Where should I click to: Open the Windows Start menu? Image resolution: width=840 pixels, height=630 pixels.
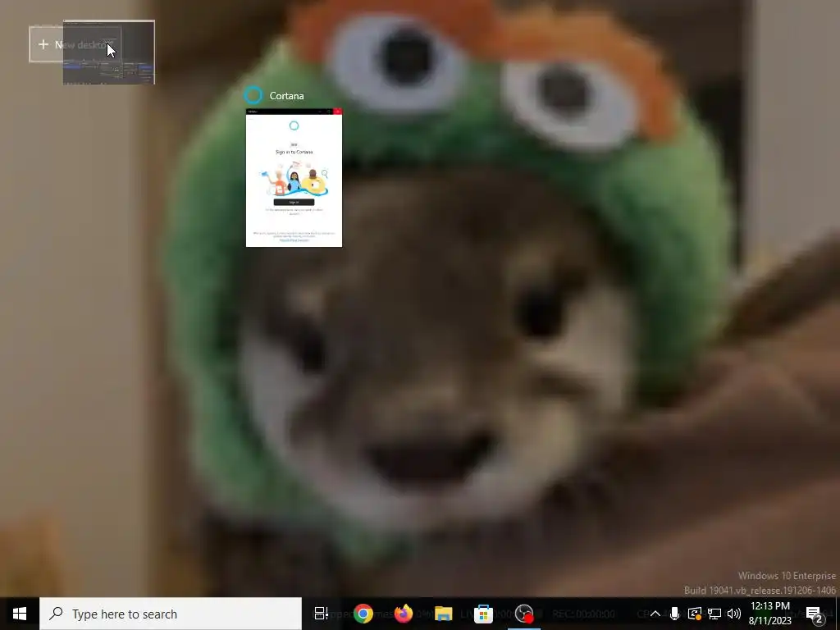[20, 614]
